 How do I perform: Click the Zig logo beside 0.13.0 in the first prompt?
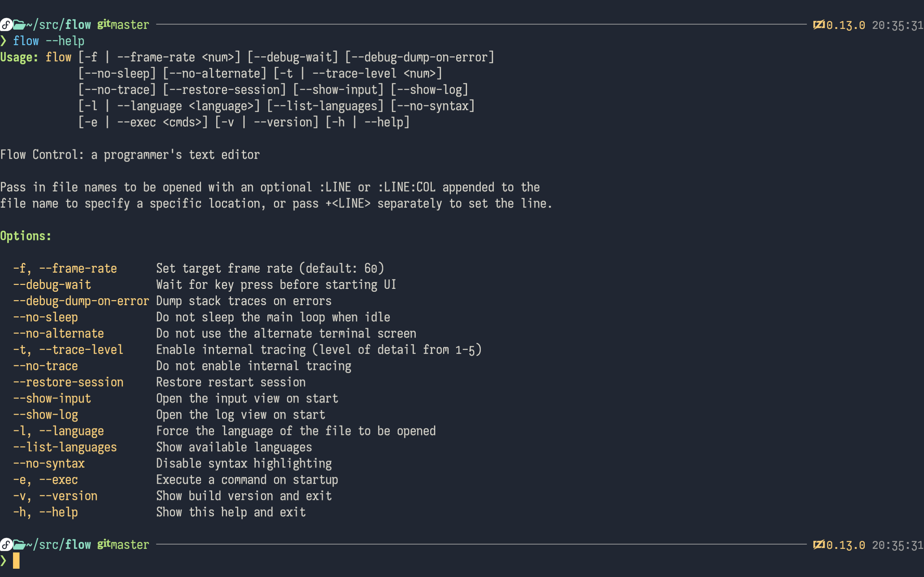tap(819, 25)
